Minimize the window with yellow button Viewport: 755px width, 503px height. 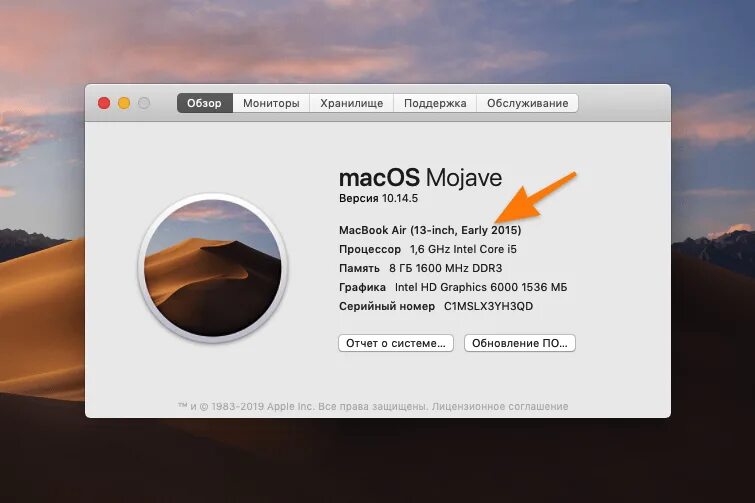click(x=124, y=103)
